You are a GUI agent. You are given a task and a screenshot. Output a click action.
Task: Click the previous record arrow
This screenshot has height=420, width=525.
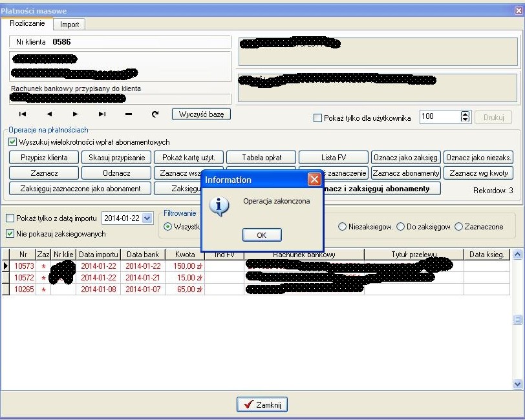(x=49, y=114)
